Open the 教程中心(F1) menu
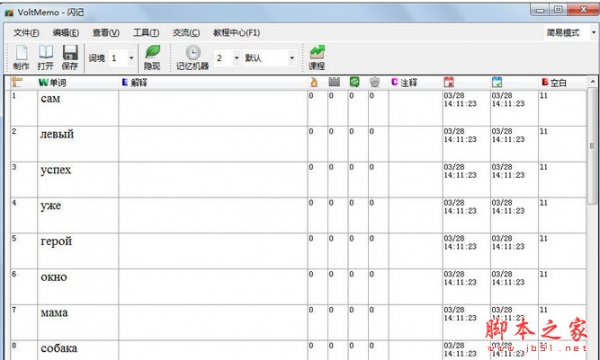 tap(236, 33)
